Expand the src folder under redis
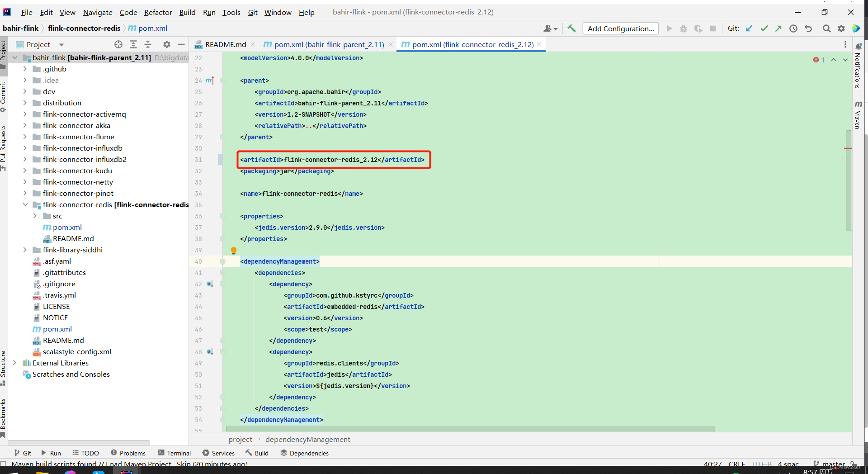 coord(35,216)
